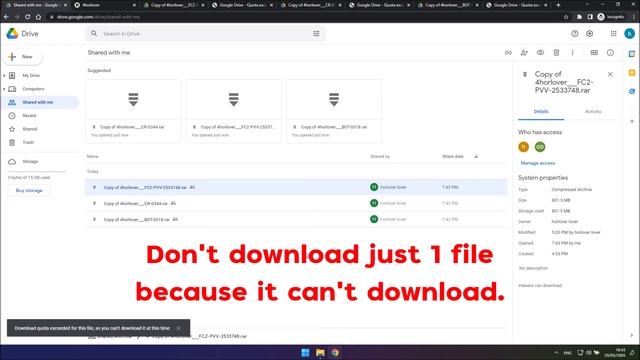Go back in browser
This screenshot has height=360, width=640.
click(x=6, y=17)
